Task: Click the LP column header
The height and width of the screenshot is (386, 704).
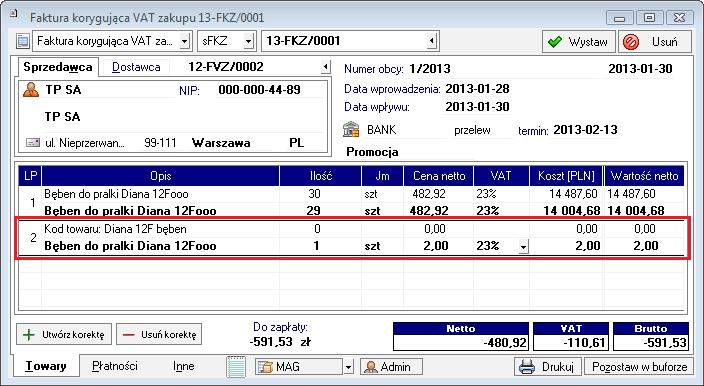Action: 30,175
